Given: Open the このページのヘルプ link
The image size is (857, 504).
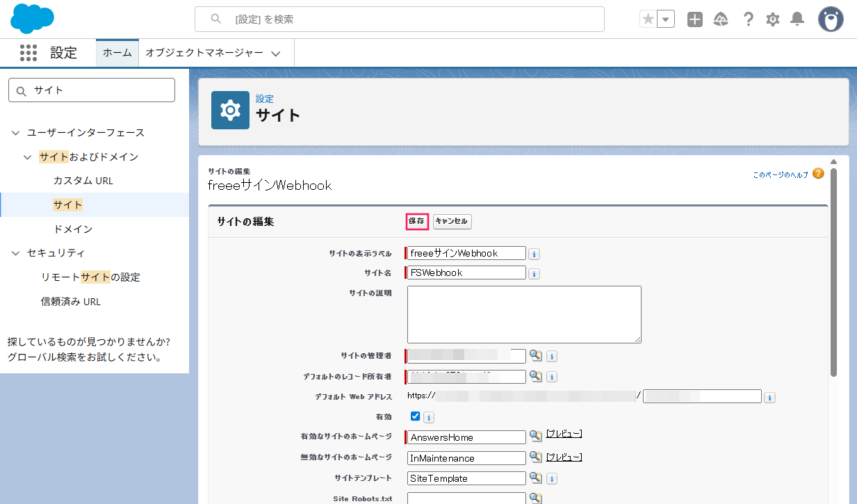Looking at the screenshot, I should click(781, 175).
